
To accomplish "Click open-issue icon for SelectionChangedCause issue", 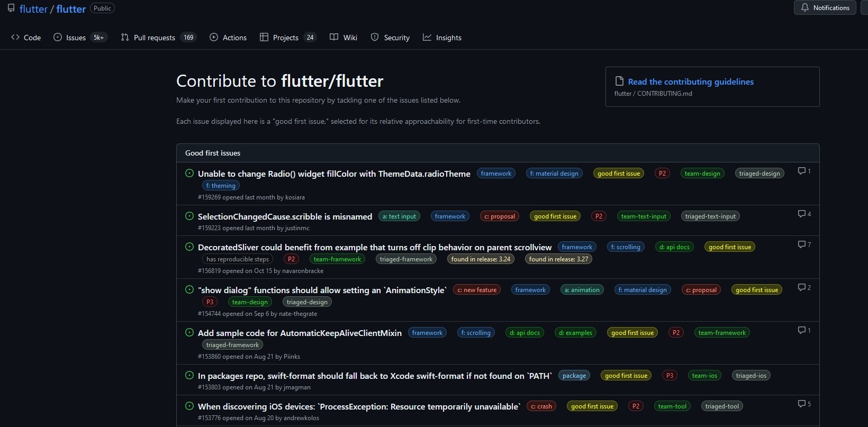I will [189, 216].
